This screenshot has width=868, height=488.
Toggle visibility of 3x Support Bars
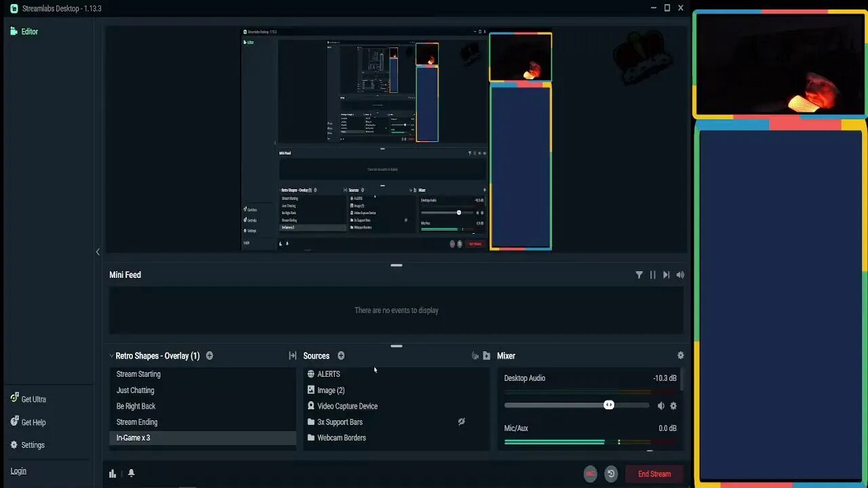pos(461,422)
